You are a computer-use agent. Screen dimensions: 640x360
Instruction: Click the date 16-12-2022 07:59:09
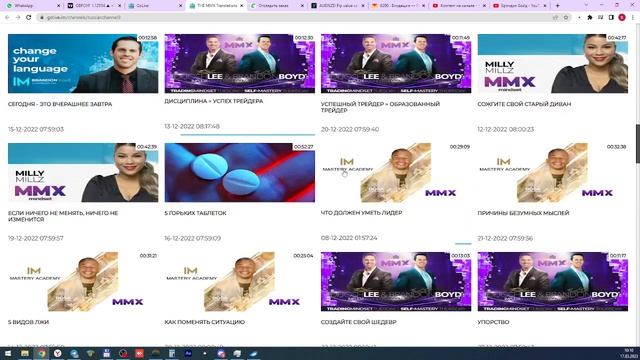[x=193, y=238]
